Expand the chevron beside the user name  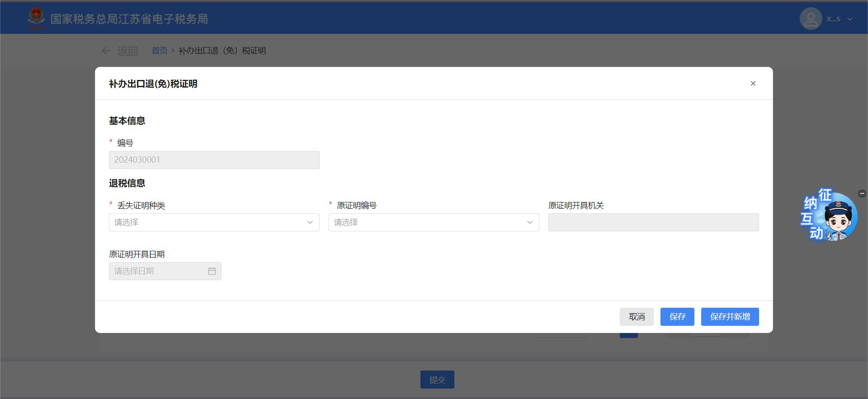click(850, 19)
